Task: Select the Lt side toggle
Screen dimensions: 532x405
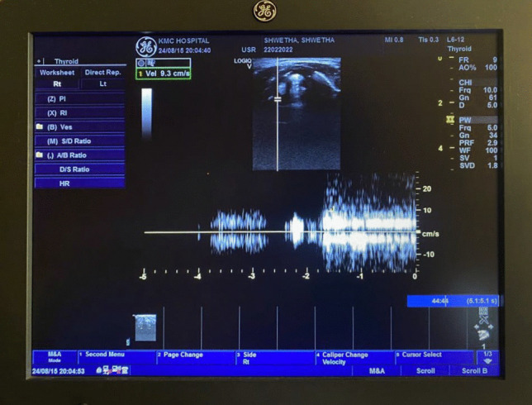Action: point(102,84)
